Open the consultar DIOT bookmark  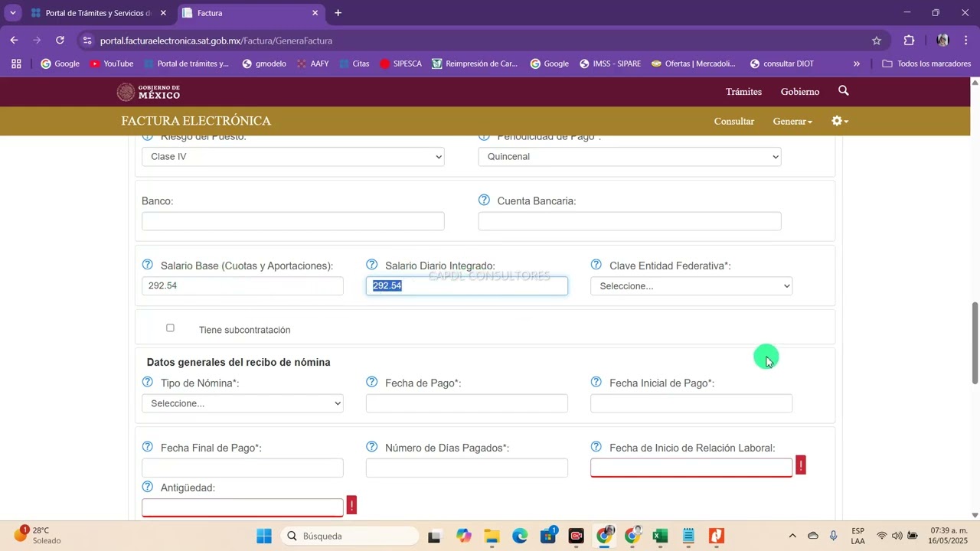(x=782, y=64)
